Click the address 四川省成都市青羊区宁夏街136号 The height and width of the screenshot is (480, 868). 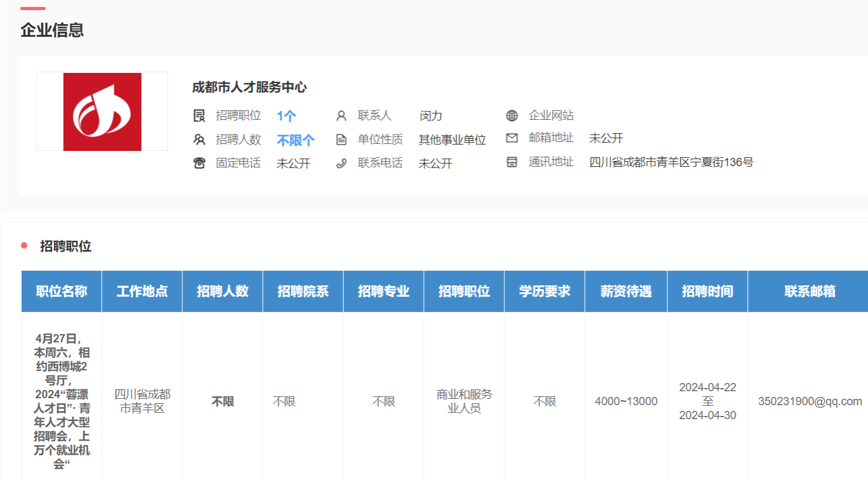[671, 162]
